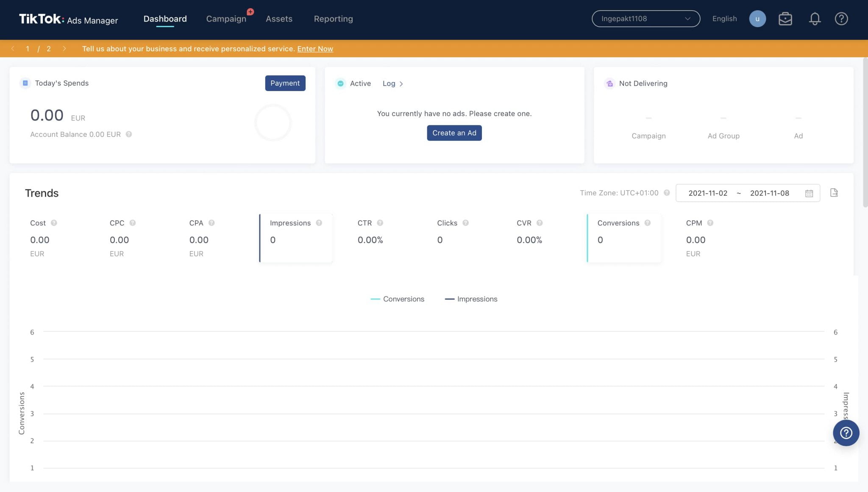Switch to the Campaign tab

pos(226,19)
